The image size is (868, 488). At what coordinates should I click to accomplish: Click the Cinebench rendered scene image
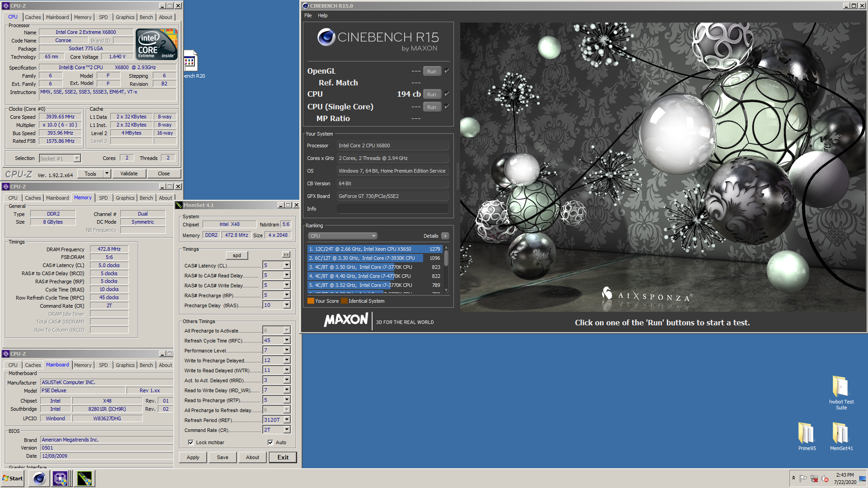pos(662,166)
